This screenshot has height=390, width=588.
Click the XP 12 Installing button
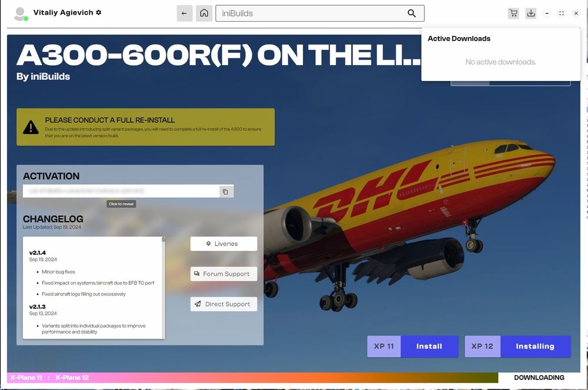click(534, 347)
